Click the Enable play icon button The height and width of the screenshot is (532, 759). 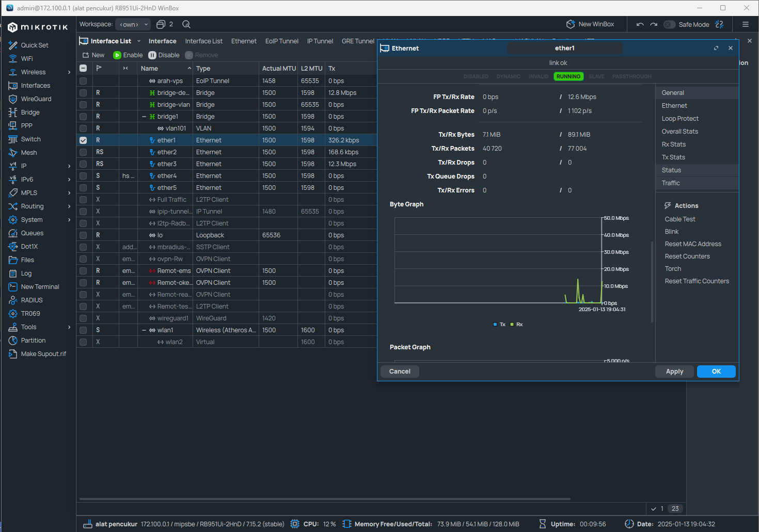pos(128,55)
